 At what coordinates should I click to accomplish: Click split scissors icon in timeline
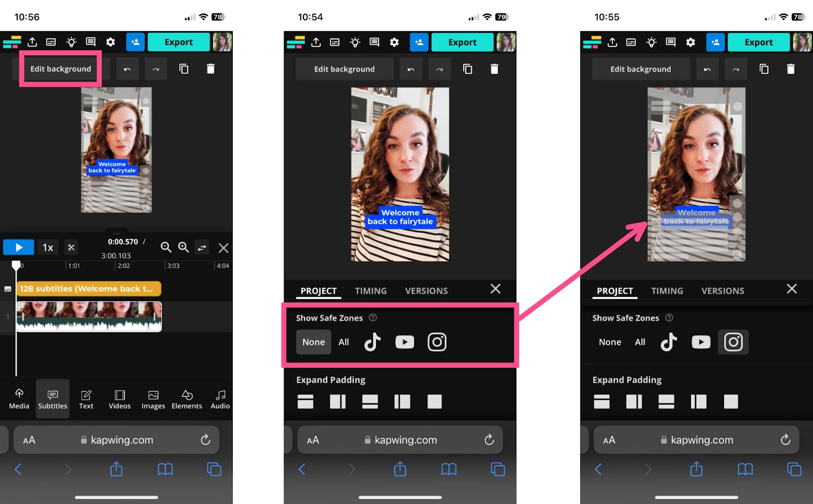71,247
